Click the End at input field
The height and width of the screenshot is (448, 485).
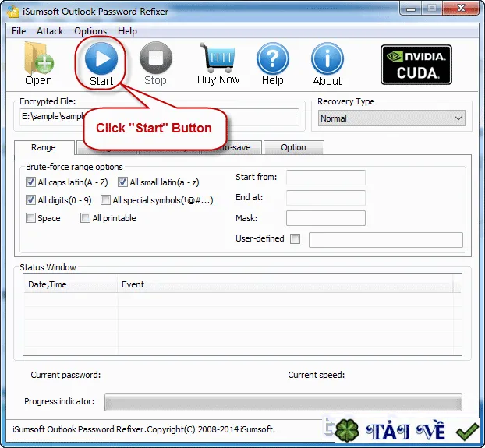[x=326, y=198]
